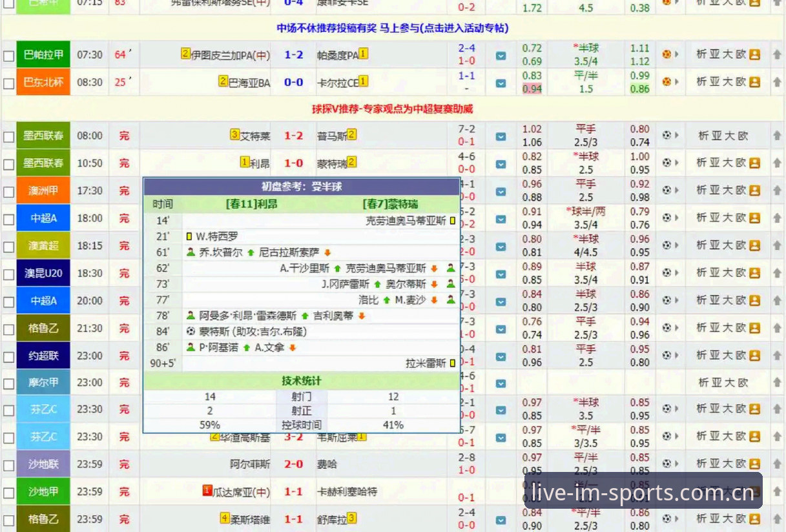The height and width of the screenshot is (532, 786).
Task: Check the box beside the 澳洲甲 match
Action: point(8,192)
